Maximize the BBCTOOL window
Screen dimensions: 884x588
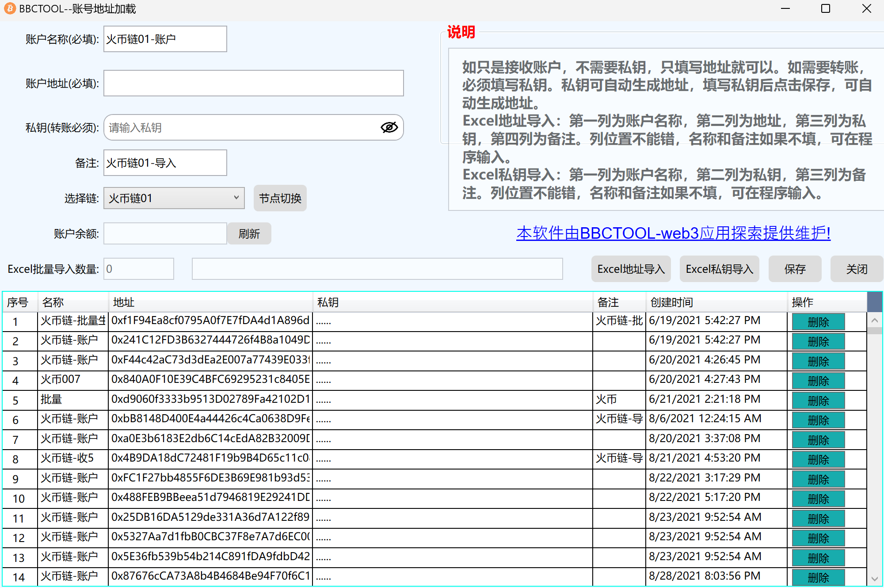[825, 8]
